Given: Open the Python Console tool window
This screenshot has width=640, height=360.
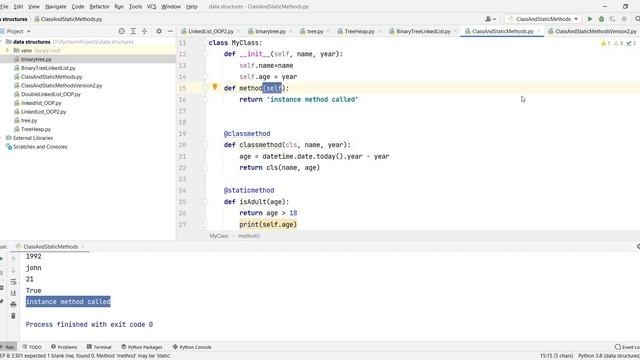Looking at the screenshot, I should click(192, 347).
